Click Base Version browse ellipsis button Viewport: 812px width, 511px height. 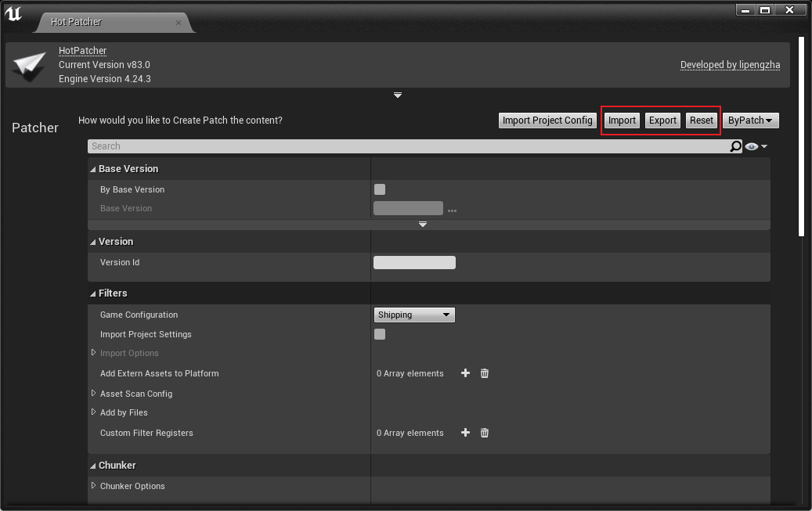(452, 210)
